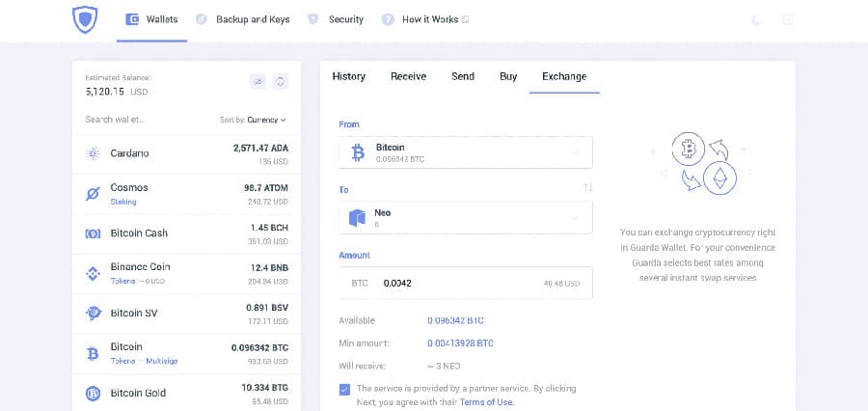Hide balance using the eye icon

tap(258, 82)
